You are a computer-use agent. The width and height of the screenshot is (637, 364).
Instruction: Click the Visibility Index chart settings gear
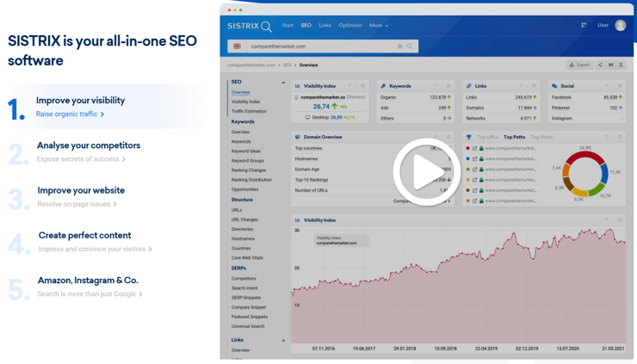point(620,219)
